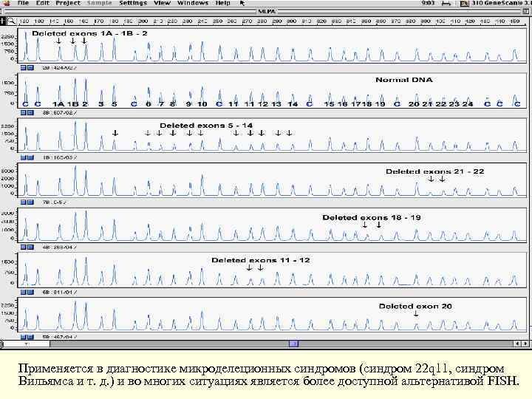Select the C-5 sample label
Image resolution: width=532 pixels, height=399 pixels.
[x=54, y=202]
